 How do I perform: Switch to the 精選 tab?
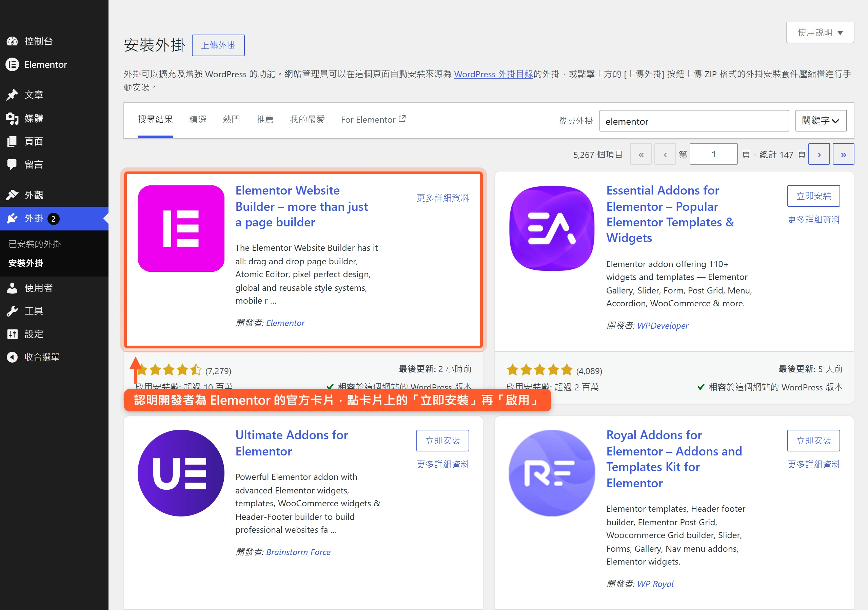(198, 119)
